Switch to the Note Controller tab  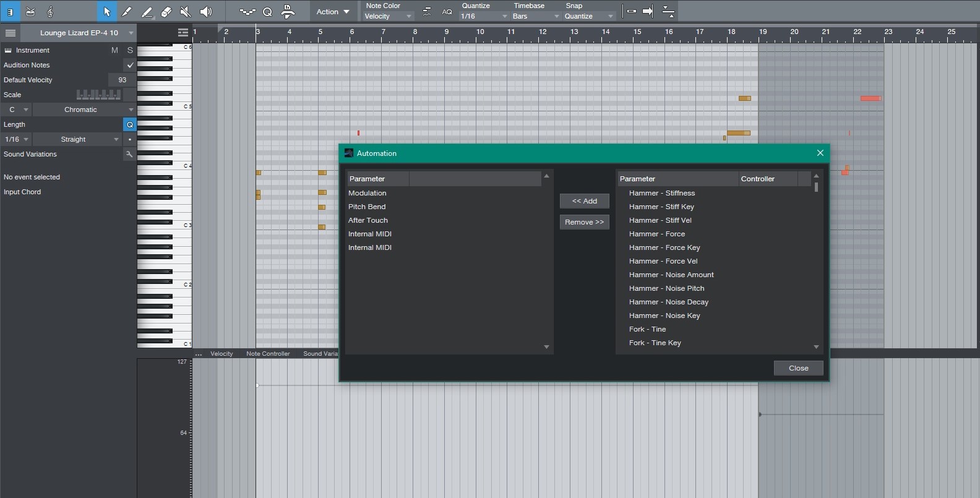(268, 354)
